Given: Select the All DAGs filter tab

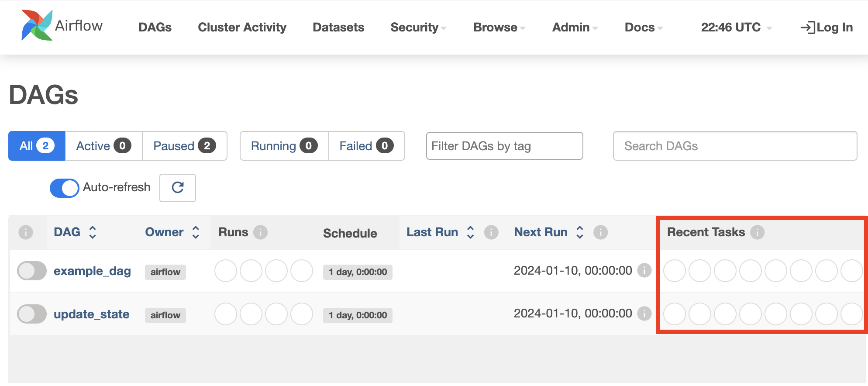Looking at the screenshot, I should [37, 146].
